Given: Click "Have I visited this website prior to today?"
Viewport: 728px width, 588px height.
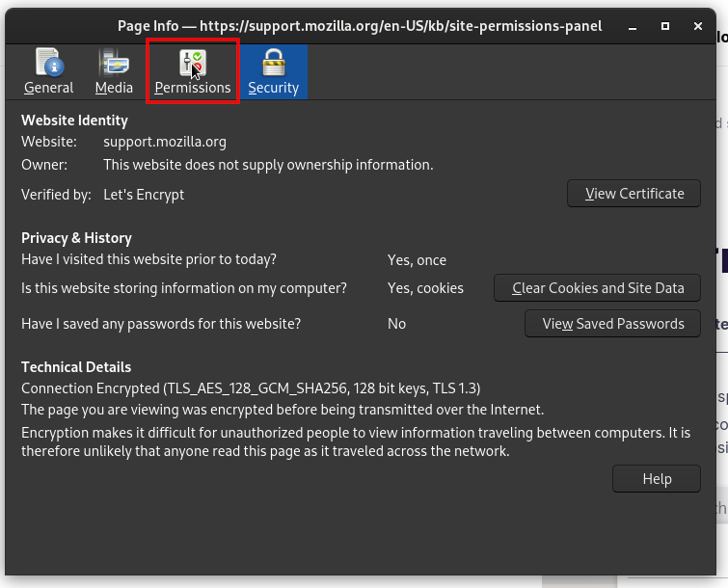Looking at the screenshot, I should 149,259.
